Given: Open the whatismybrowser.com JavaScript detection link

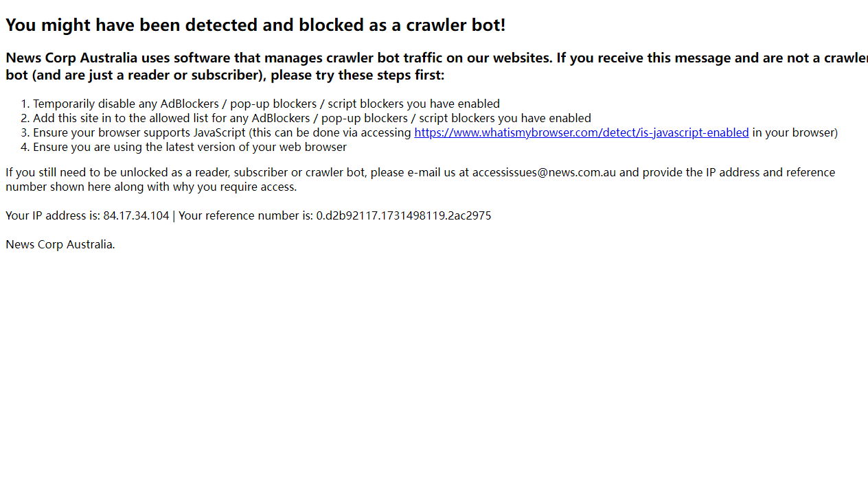Looking at the screenshot, I should pyautogui.click(x=581, y=132).
